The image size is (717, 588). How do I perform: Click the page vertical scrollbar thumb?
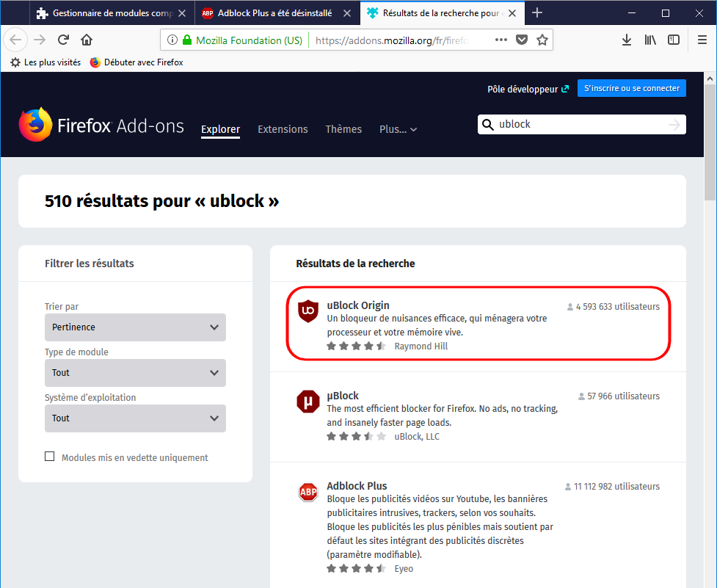(x=710, y=142)
